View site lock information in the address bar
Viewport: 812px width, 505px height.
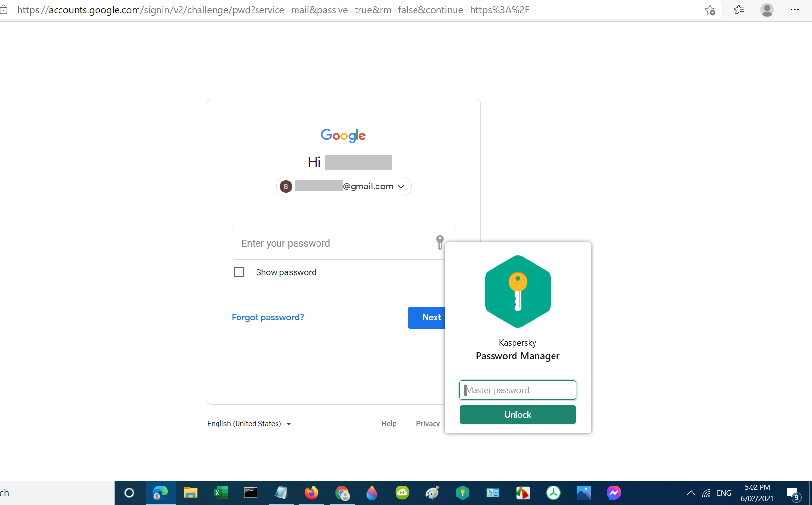tap(4, 10)
